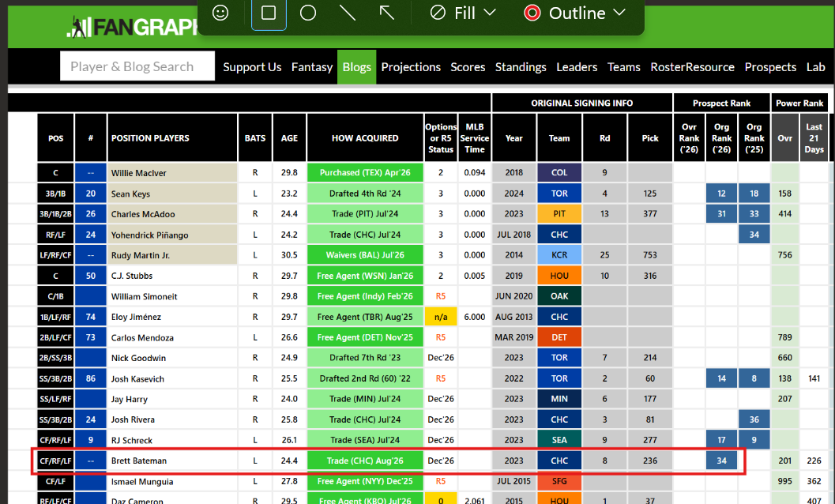This screenshot has height=504, width=835.
Task: Open Willie MacIver's player page
Action: point(138,173)
